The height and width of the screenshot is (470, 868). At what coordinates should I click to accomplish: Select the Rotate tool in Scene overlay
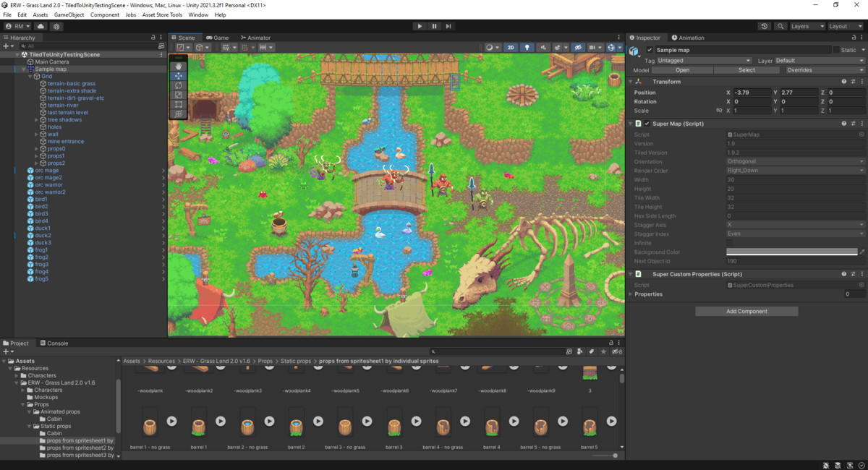click(x=179, y=85)
